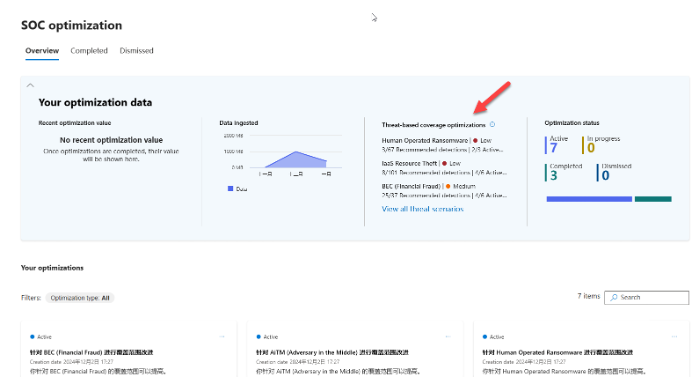This screenshot has height=380, width=695.
Task: Open View all threat scenarios link
Action: 422,209
